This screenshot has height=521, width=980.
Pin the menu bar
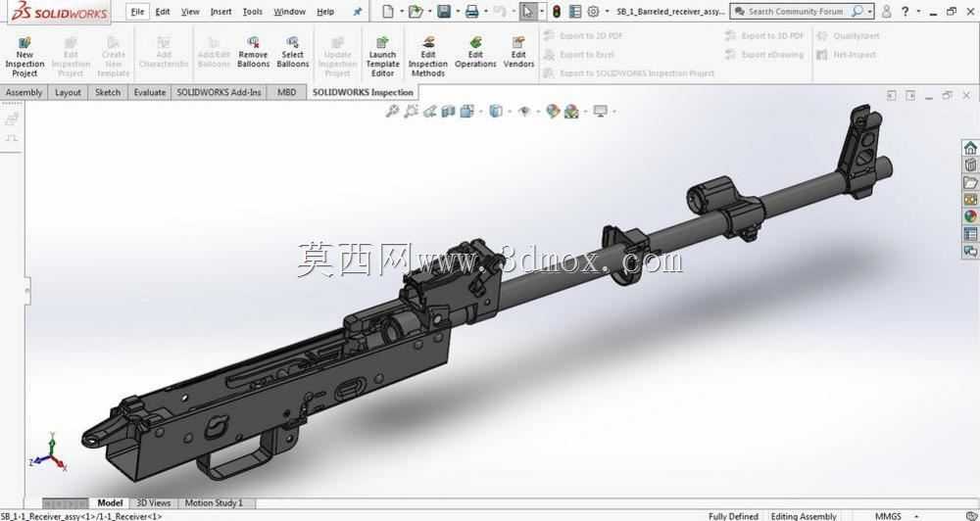[358, 11]
